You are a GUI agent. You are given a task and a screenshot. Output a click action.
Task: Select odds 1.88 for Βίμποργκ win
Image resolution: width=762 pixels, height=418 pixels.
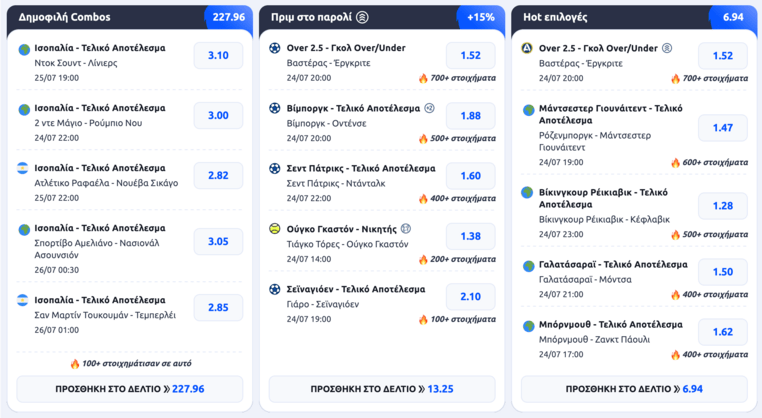(x=470, y=116)
